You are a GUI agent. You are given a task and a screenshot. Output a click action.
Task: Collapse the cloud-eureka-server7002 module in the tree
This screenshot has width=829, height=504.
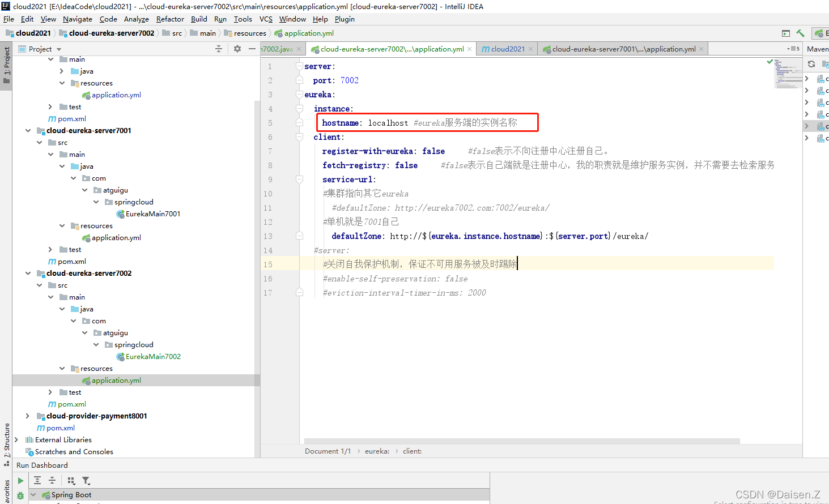click(28, 274)
